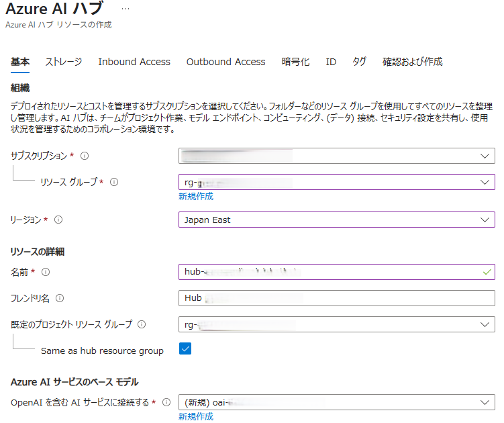Open the サブスクリプション dropdown

coord(336,156)
